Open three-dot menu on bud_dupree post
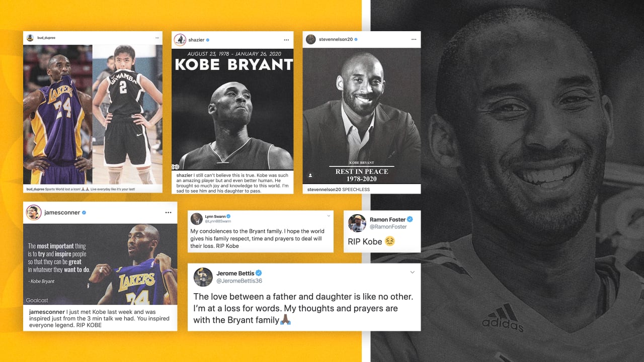The width and height of the screenshot is (644, 362). [157, 38]
